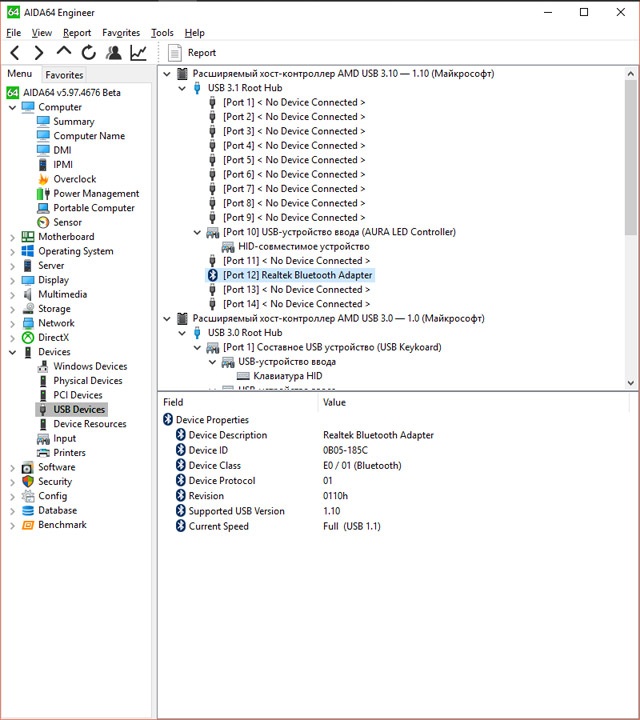
Task: Click the Current Speed field row
Action: pyautogui.click(x=219, y=526)
